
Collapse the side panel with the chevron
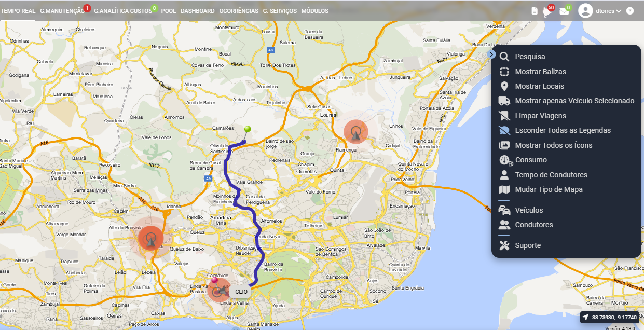492,54
